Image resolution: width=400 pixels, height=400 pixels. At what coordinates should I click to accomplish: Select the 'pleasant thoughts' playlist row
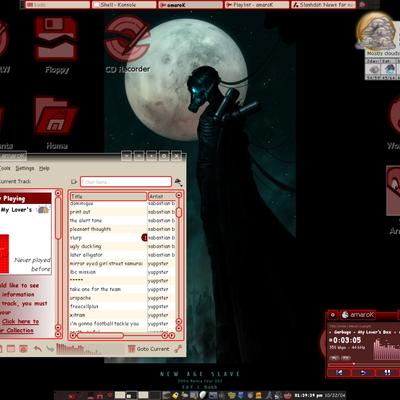pos(122,229)
